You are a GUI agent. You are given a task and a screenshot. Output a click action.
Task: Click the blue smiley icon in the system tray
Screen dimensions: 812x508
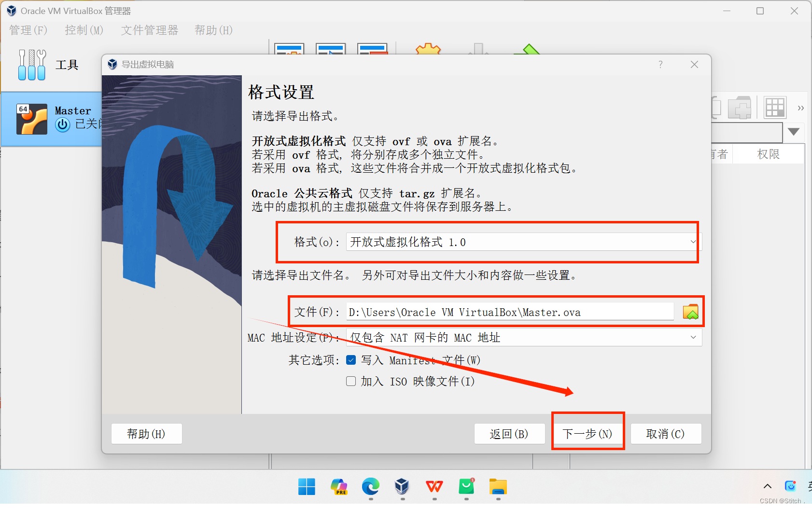point(790,486)
